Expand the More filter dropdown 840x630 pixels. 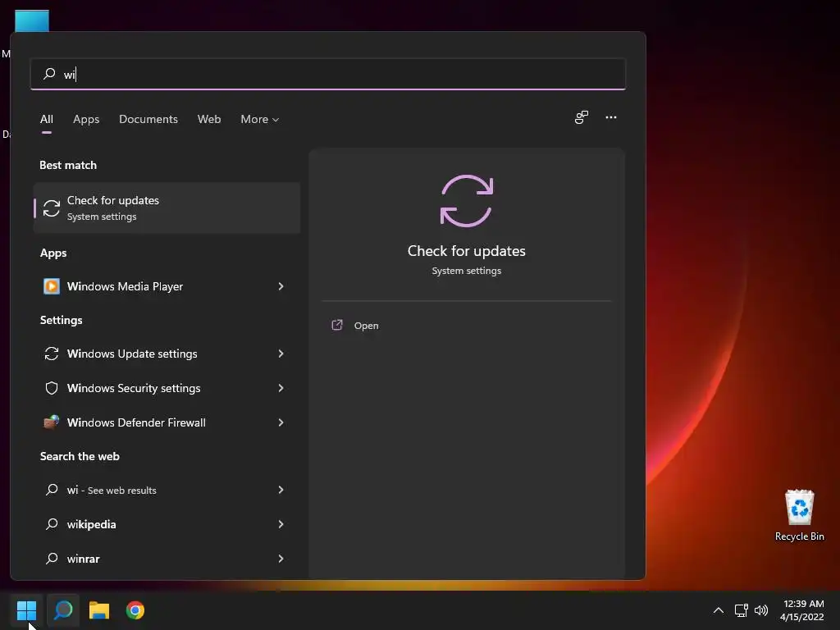[x=260, y=120]
